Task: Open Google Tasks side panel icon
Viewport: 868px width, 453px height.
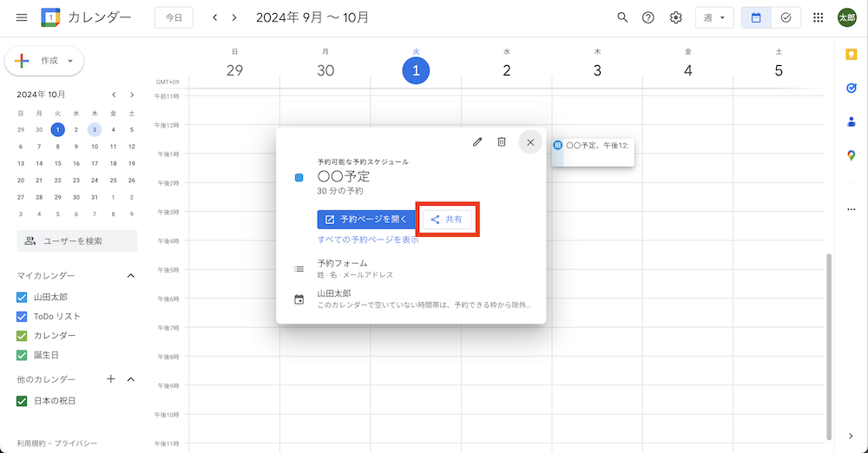Action: pyautogui.click(x=851, y=89)
